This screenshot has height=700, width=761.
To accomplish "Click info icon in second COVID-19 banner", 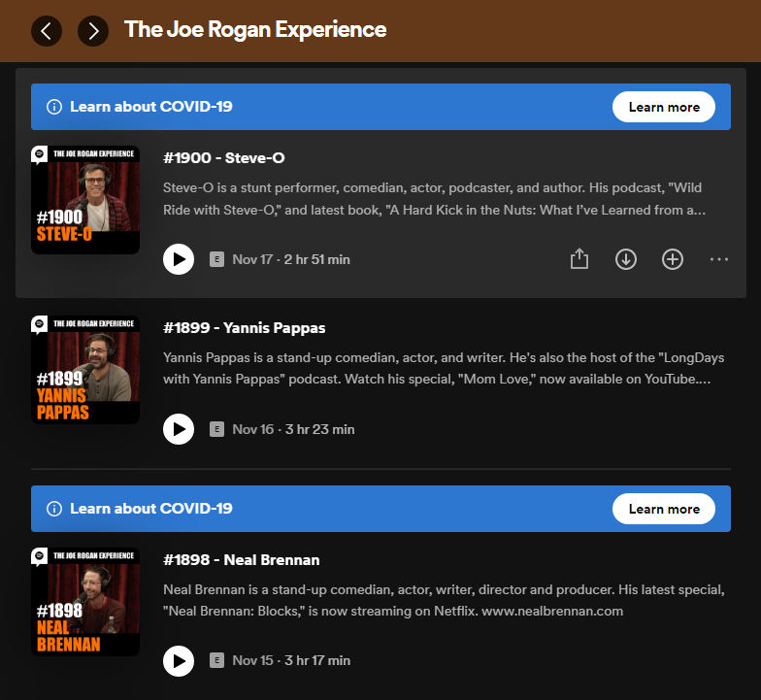I will tap(54, 509).
